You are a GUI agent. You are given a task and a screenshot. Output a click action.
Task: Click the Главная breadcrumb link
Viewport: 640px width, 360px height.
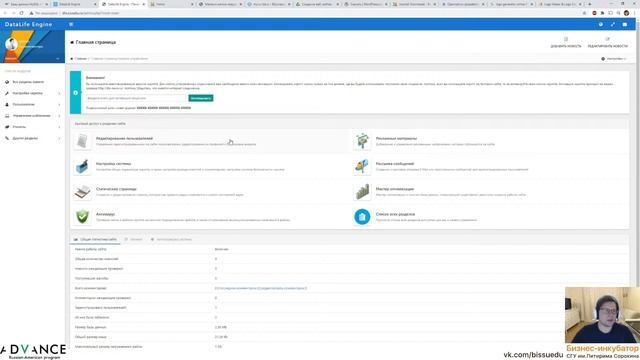(x=80, y=59)
